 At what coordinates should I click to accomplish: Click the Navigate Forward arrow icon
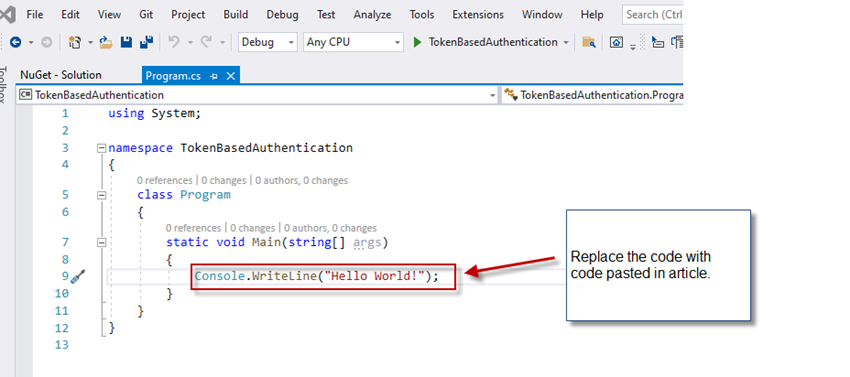[x=47, y=42]
